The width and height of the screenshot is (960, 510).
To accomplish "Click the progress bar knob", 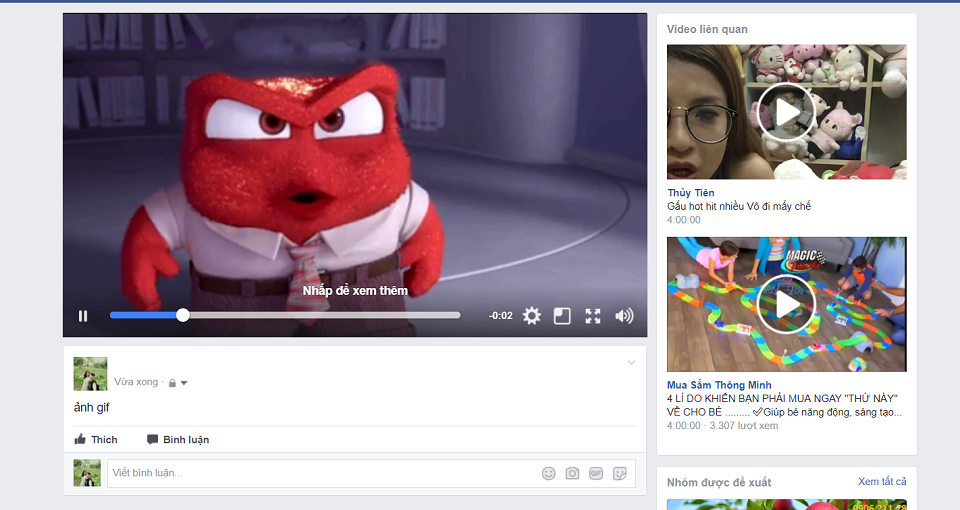I will pos(182,315).
